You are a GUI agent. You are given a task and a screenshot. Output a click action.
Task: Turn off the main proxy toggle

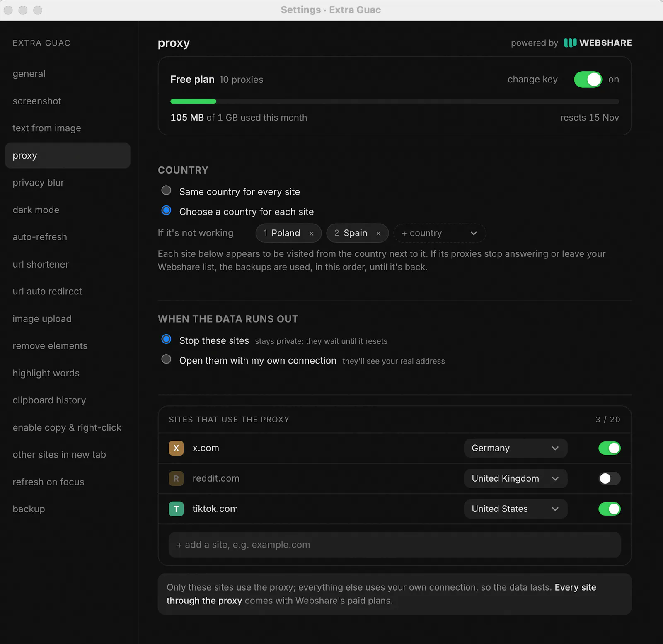[x=588, y=80]
